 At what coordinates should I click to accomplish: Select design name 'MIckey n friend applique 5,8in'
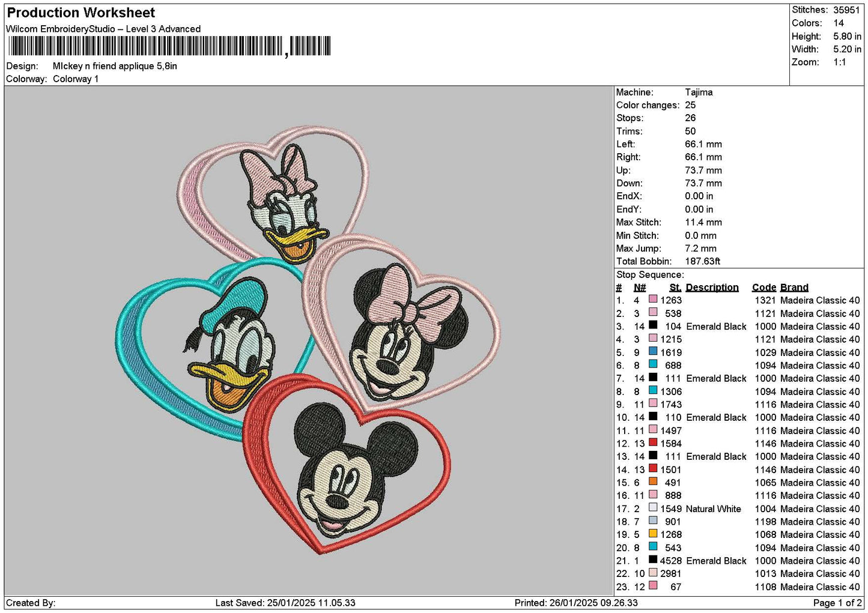click(115, 66)
